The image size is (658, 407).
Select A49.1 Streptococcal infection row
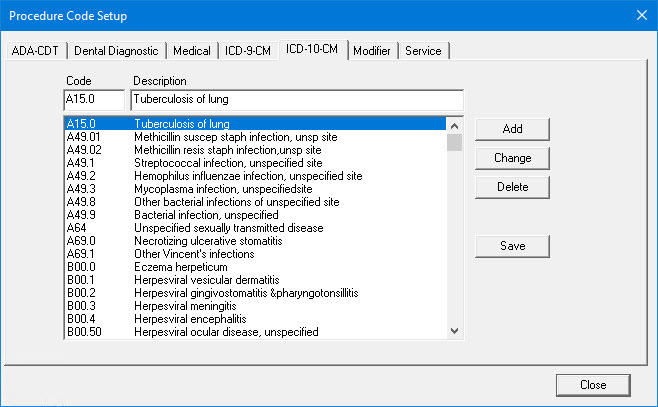click(228, 163)
